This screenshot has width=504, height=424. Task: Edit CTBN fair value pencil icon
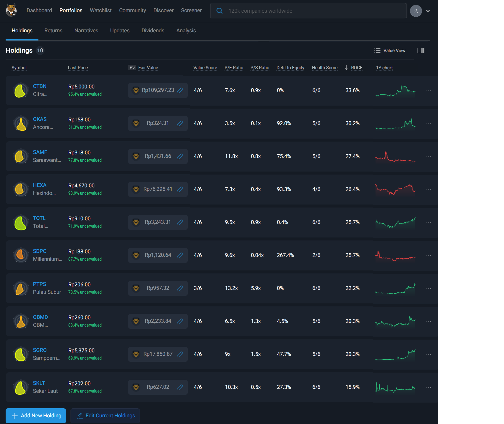[x=180, y=90]
